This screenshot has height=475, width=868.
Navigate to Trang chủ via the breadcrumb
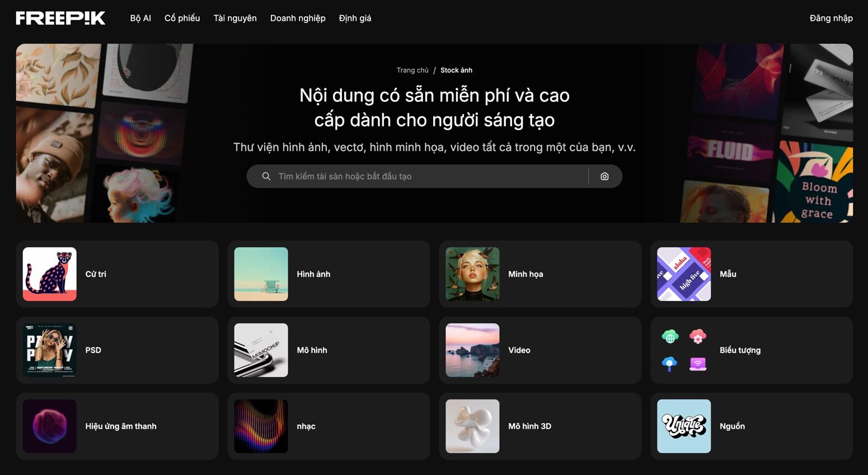(412, 70)
